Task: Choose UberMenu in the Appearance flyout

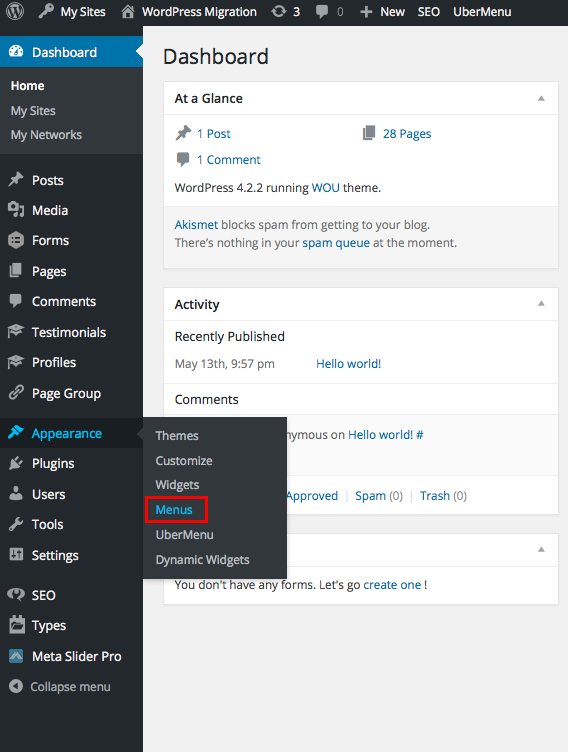Action: click(x=185, y=534)
